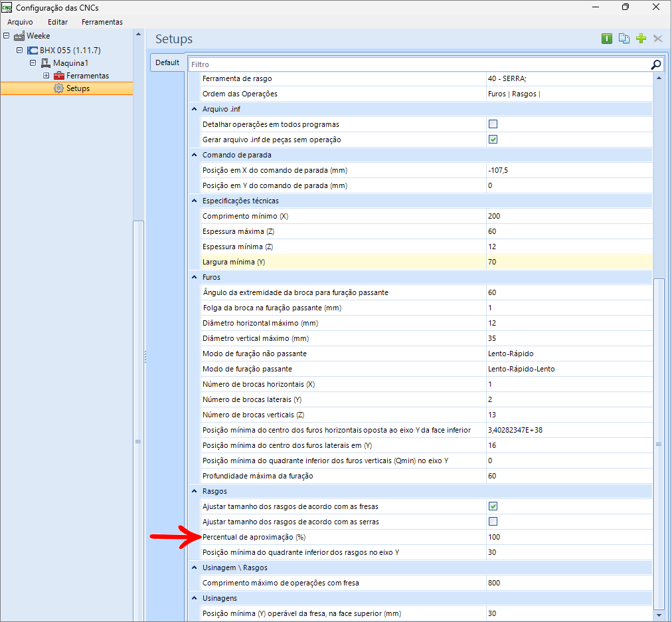Select the BHX 055 (1.11.7) tree item
The image size is (672, 622).
[x=70, y=51]
